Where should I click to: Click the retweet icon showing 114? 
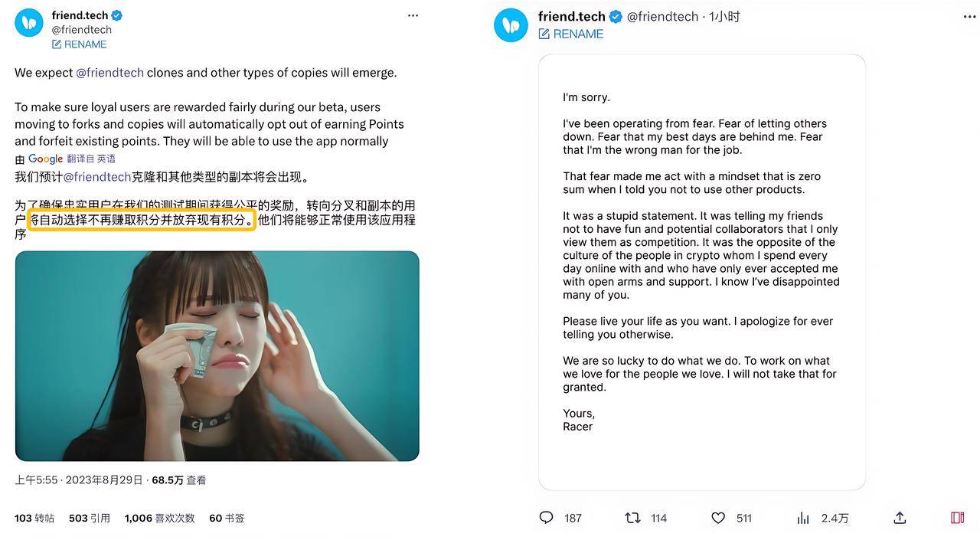click(632, 518)
